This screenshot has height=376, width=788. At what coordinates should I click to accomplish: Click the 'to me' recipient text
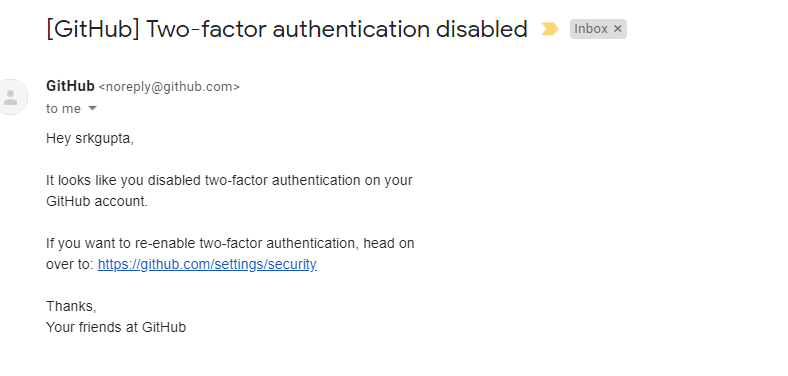pos(63,109)
